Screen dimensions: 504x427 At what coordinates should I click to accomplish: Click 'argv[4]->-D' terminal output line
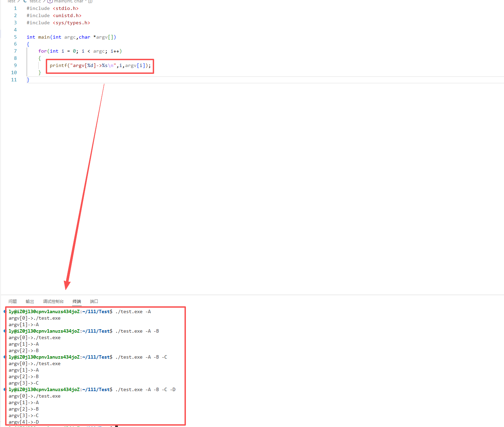pyautogui.click(x=24, y=422)
